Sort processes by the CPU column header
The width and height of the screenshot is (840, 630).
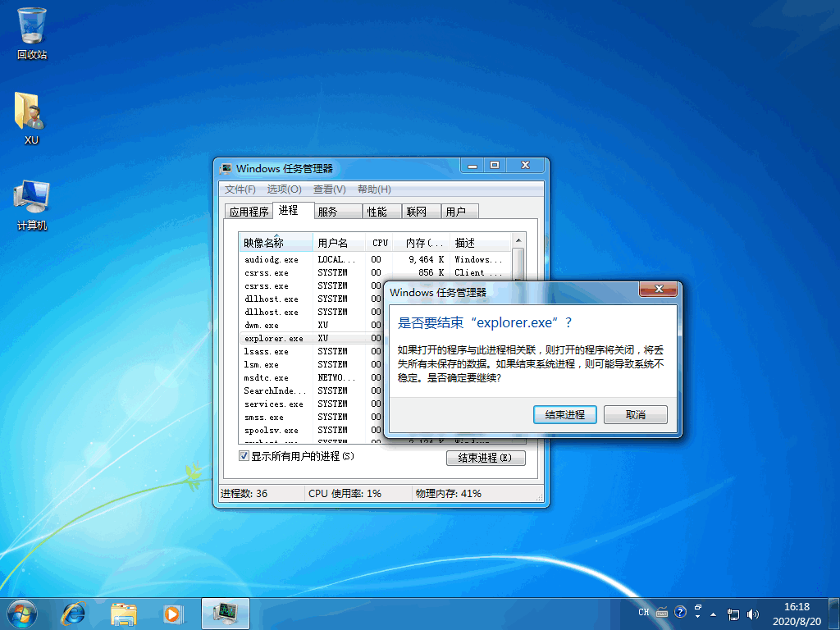[x=379, y=242]
